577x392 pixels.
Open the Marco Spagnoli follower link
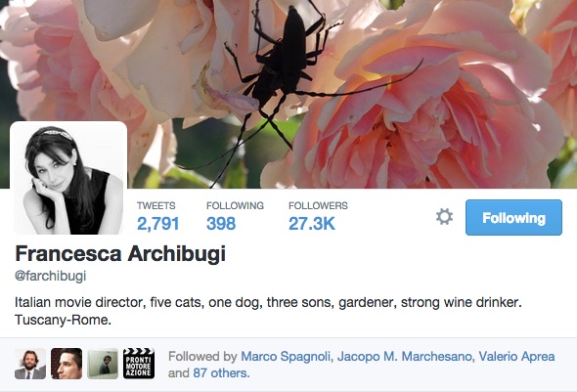click(286, 357)
